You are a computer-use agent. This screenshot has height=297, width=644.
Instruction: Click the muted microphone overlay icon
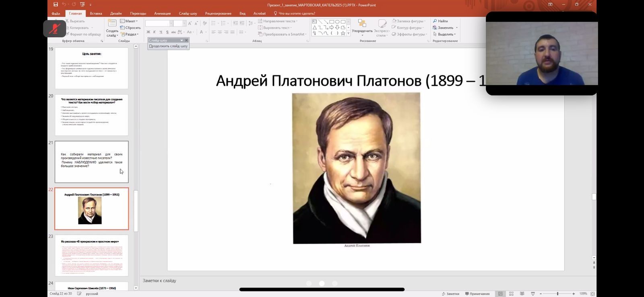tap(55, 29)
